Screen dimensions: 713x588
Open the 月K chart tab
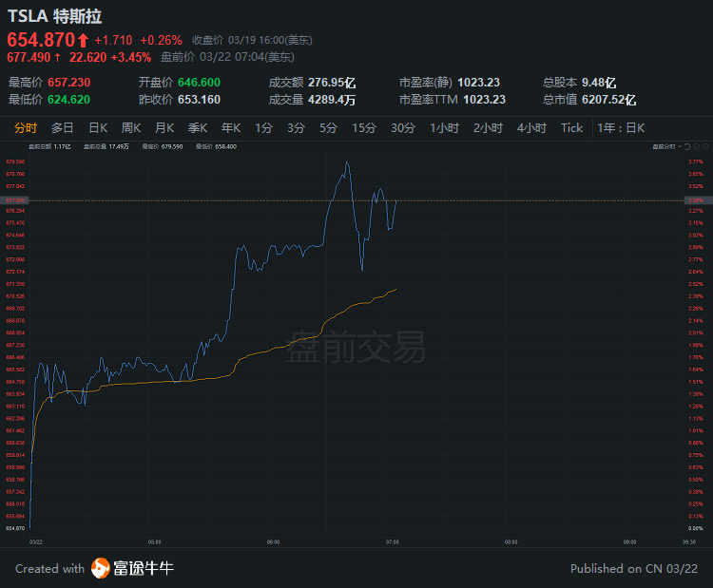pos(164,128)
